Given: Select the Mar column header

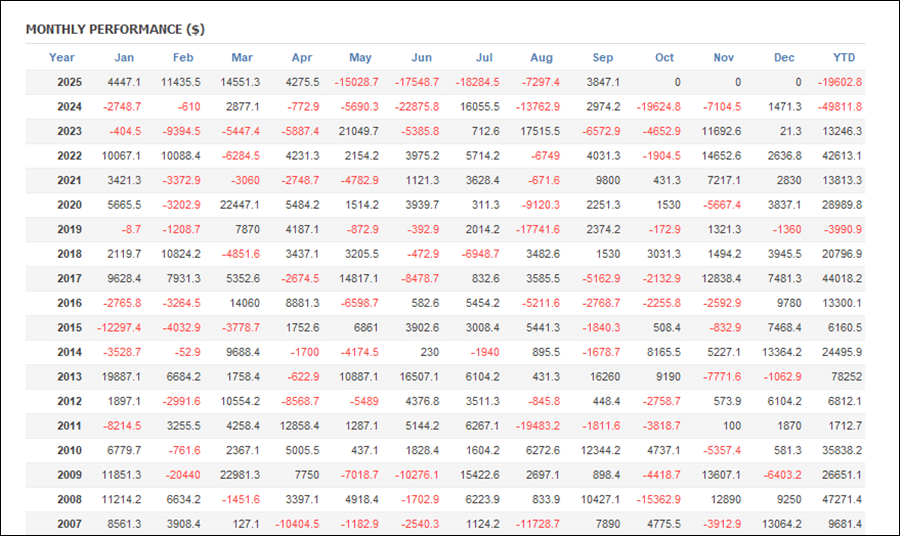Looking at the screenshot, I should click(x=242, y=57).
